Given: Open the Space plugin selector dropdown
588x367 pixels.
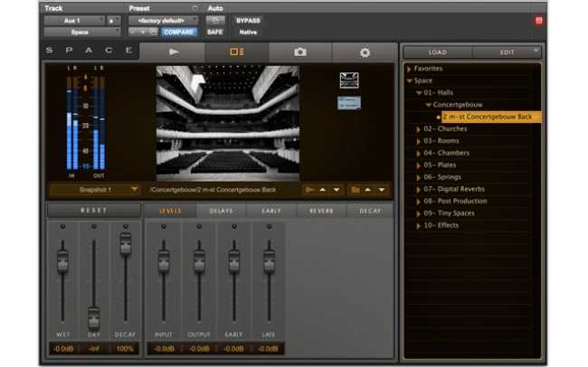Looking at the screenshot, I should (82, 33).
